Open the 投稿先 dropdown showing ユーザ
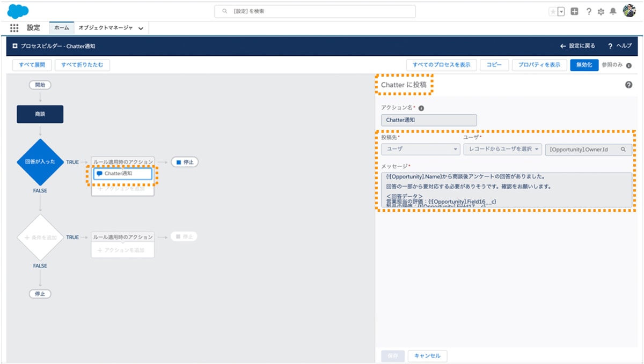644x364 pixels. click(x=420, y=150)
